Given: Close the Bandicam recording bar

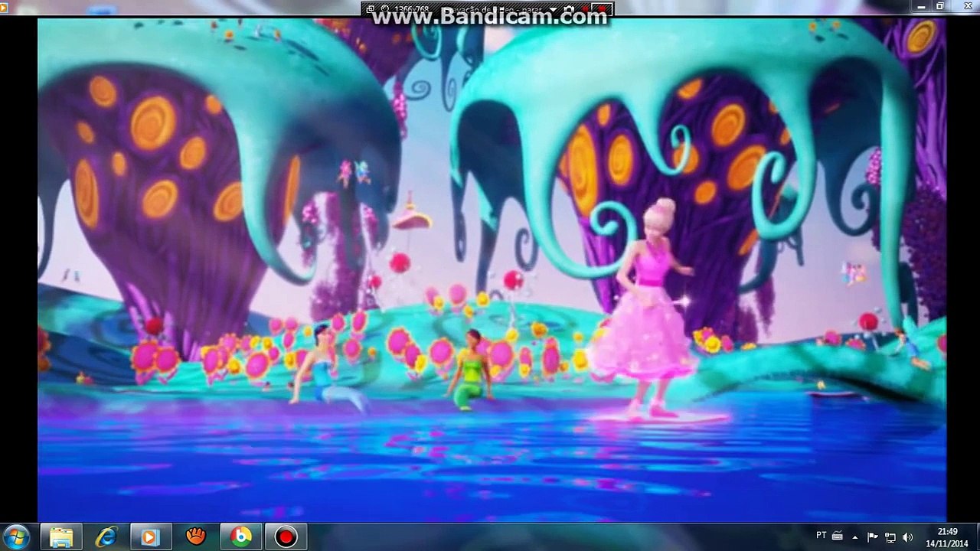Looking at the screenshot, I should point(603,9).
